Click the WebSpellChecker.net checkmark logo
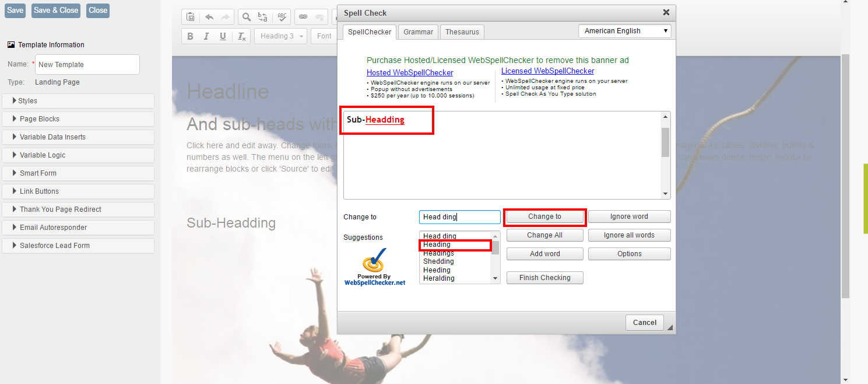 tap(374, 266)
